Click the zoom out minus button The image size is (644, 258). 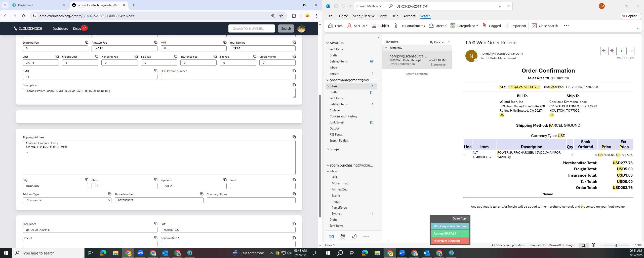[601, 245]
